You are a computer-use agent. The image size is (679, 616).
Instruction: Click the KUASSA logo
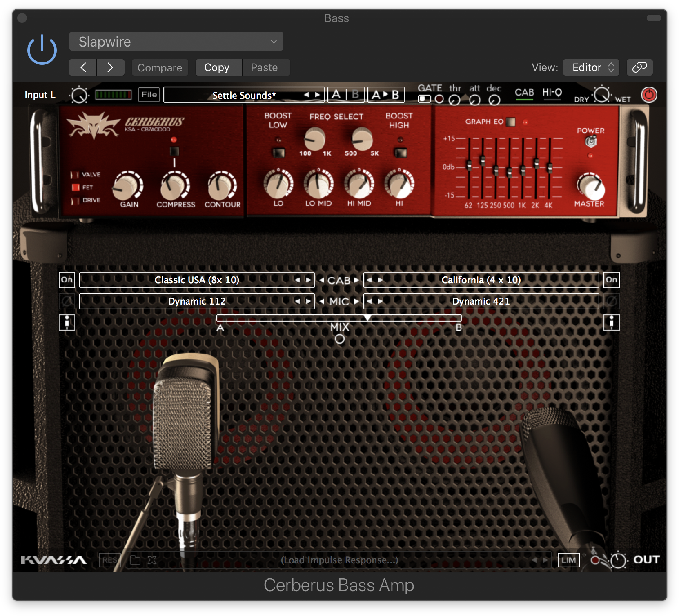click(53, 560)
